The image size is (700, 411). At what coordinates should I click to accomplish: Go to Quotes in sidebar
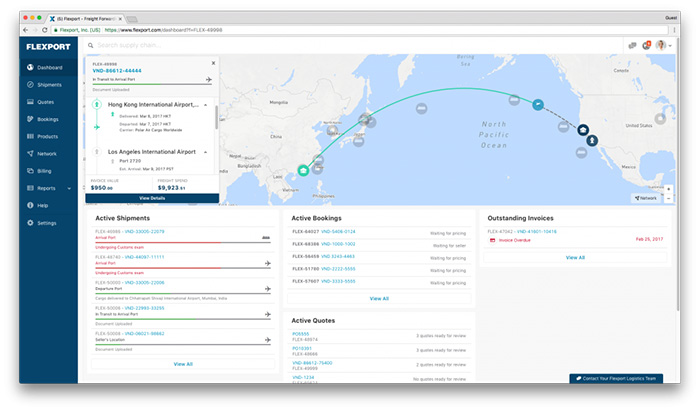coord(48,102)
